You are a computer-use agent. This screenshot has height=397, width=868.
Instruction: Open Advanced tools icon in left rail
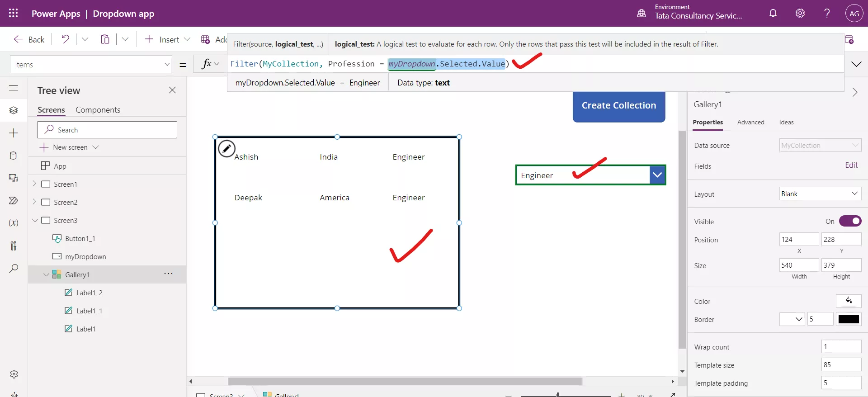[14, 246]
